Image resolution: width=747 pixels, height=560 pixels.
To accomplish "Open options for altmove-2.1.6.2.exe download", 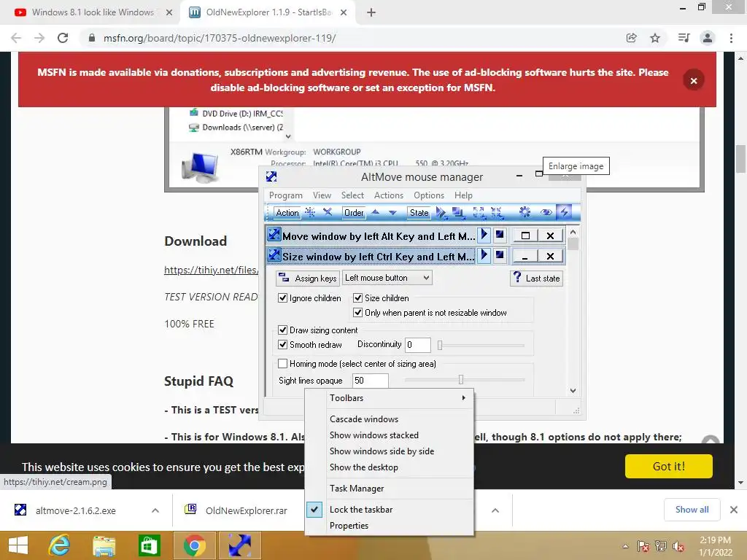I will pyautogui.click(x=155, y=510).
